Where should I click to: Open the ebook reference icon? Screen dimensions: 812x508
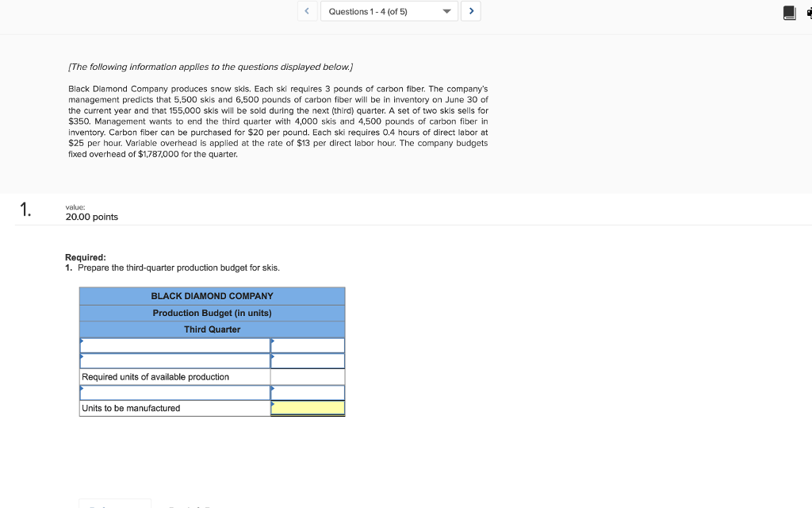pyautogui.click(x=789, y=13)
